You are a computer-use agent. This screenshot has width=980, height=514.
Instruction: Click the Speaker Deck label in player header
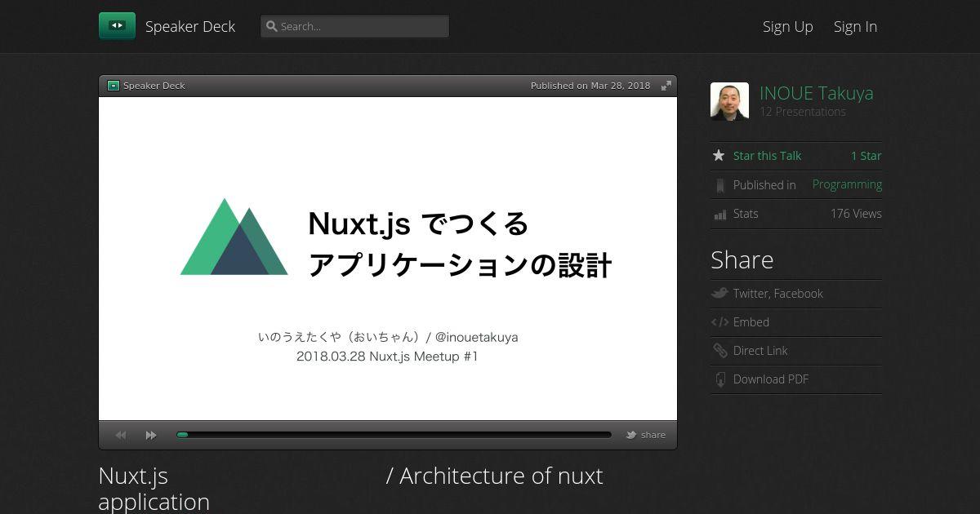pyautogui.click(x=154, y=86)
